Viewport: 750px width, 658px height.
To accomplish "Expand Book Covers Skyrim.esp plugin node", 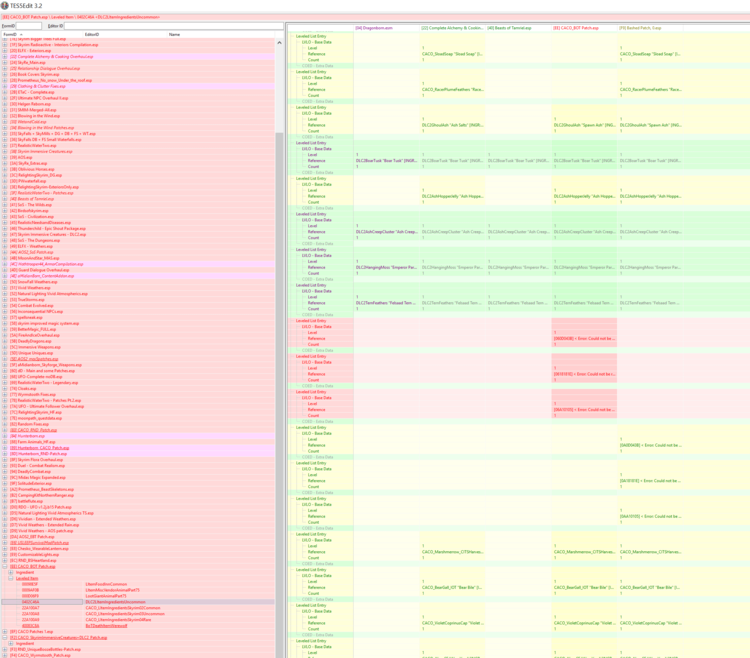I will point(5,75).
